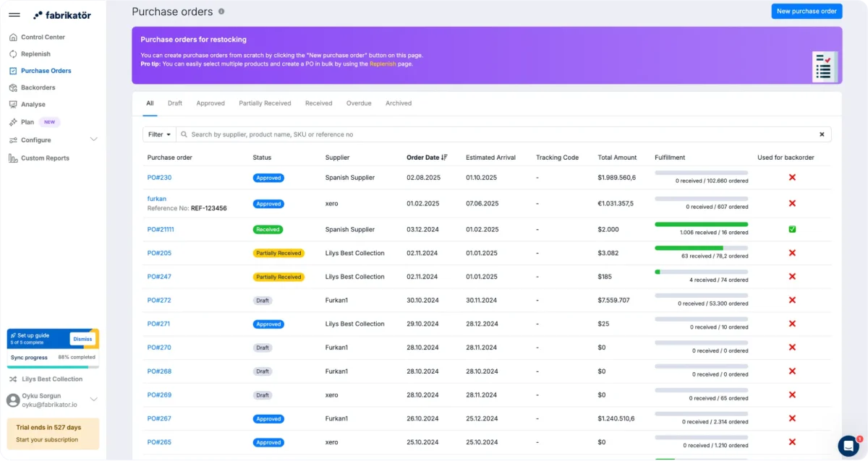This screenshot has height=461, width=868.
Task: Open the chat support bubble icon
Action: tap(848, 445)
